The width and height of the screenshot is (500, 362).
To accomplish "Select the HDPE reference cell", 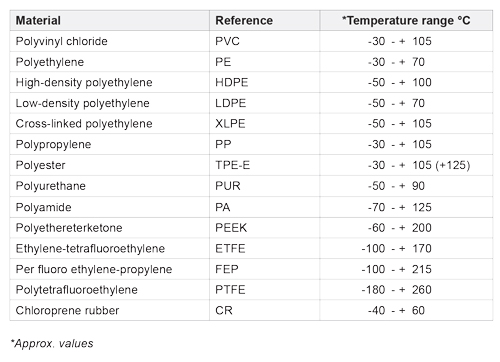I will [265, 82].
